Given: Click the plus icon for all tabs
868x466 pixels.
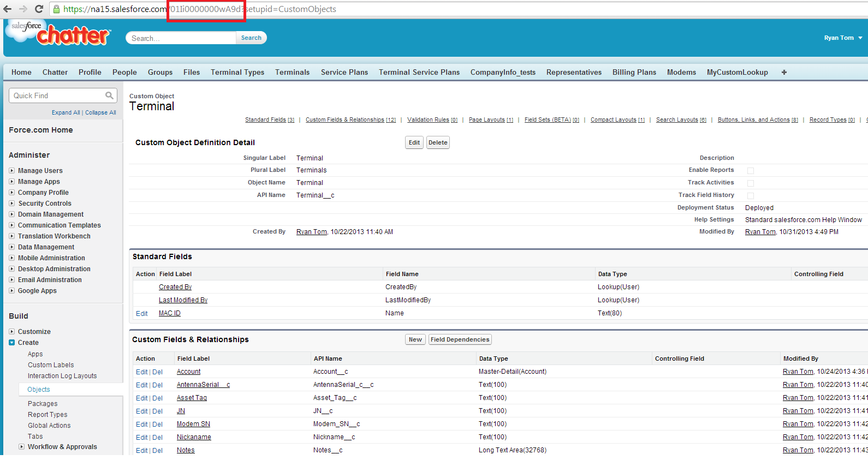Looking at the screenshot, I should coord(784,72).
